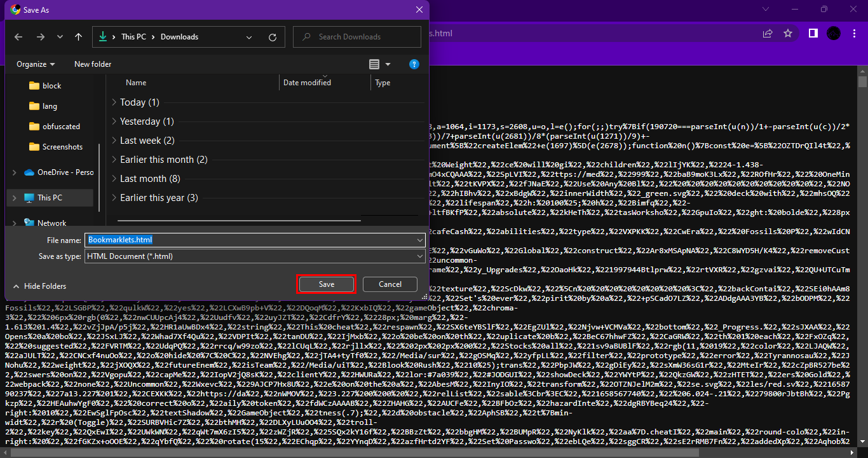868x458 pixels.
Task: Bookmark this tab star icon
Action: [x=788, y=33]
